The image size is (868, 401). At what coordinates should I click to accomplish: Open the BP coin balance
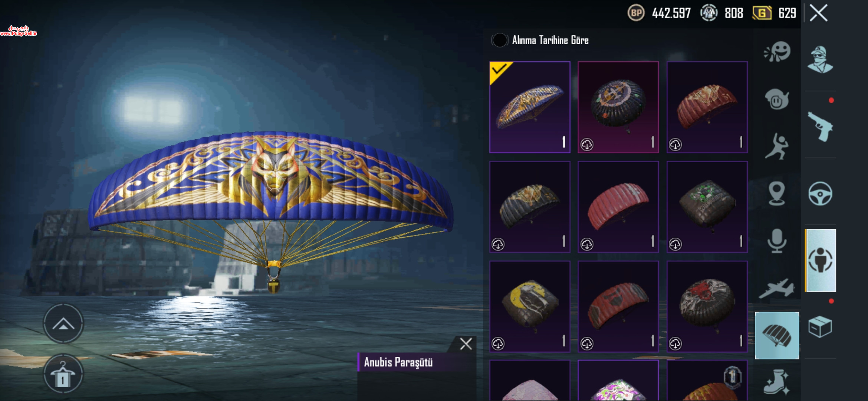pos(660,13)
